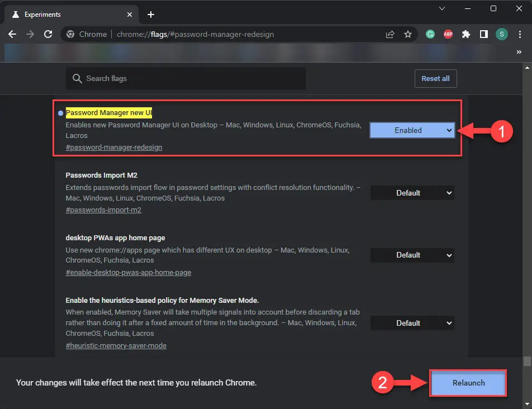Click the scrollbar up arrow

click(527, 68)
